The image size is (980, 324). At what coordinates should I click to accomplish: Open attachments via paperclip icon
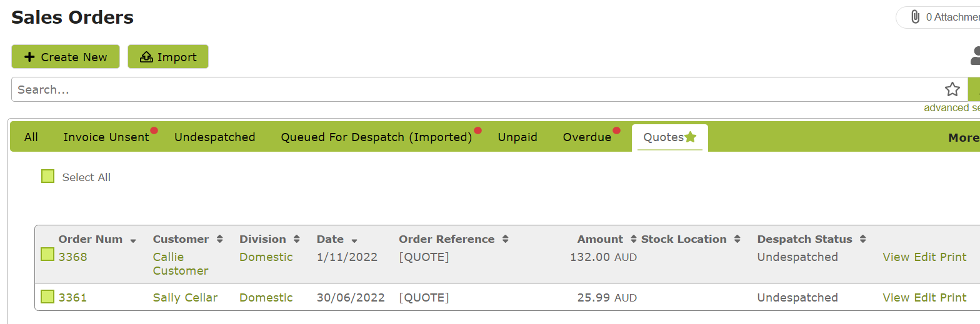(x=915, y=17)
